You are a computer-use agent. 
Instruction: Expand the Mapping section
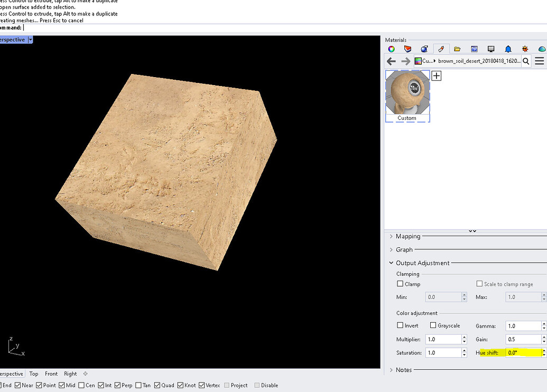tap(391, 236)
